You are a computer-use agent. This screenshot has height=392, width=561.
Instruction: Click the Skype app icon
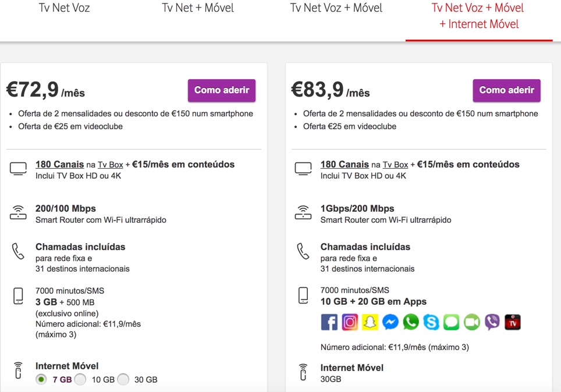tap(431, 322)
